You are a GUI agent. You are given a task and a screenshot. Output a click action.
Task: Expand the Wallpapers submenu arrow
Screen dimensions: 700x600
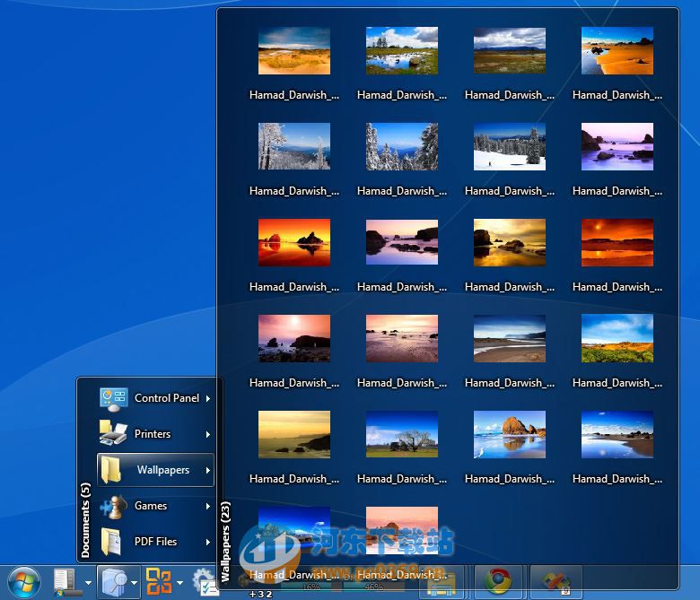coord(208,470)
